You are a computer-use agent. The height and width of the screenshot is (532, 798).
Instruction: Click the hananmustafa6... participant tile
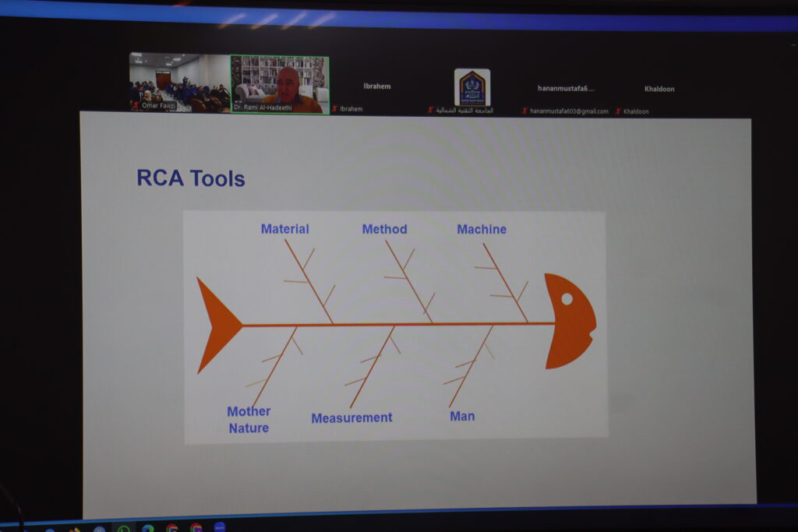(566, 89)
